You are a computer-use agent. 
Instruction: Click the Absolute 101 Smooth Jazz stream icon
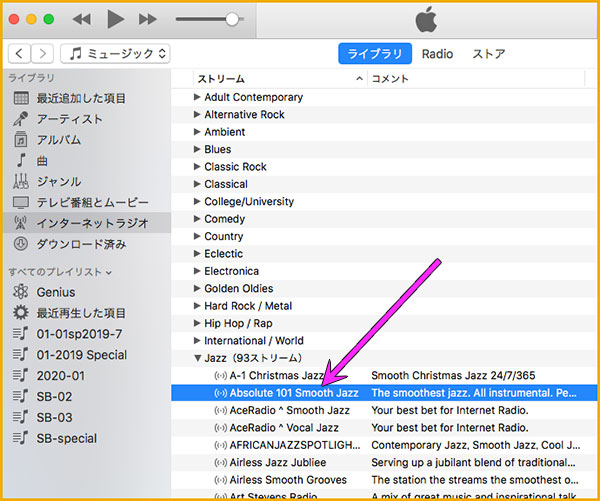click(220, 393)
